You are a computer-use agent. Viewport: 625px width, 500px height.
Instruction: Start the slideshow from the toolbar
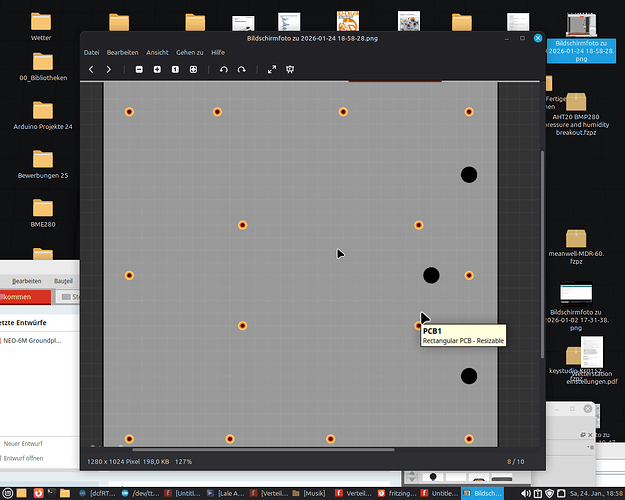[290, 69]
